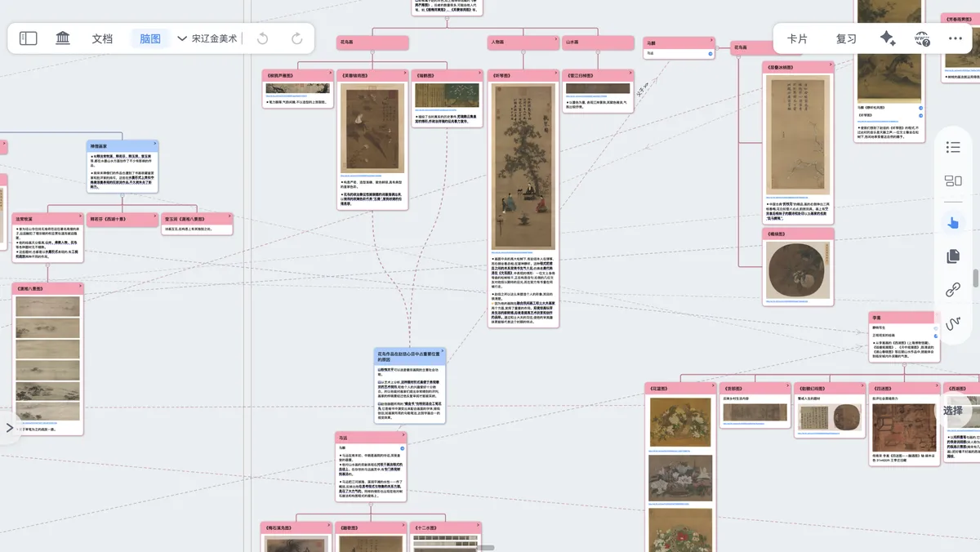The image size is (980, 552).
Task: Activate the hand pointer tool
Action: (x=953, y=222)
